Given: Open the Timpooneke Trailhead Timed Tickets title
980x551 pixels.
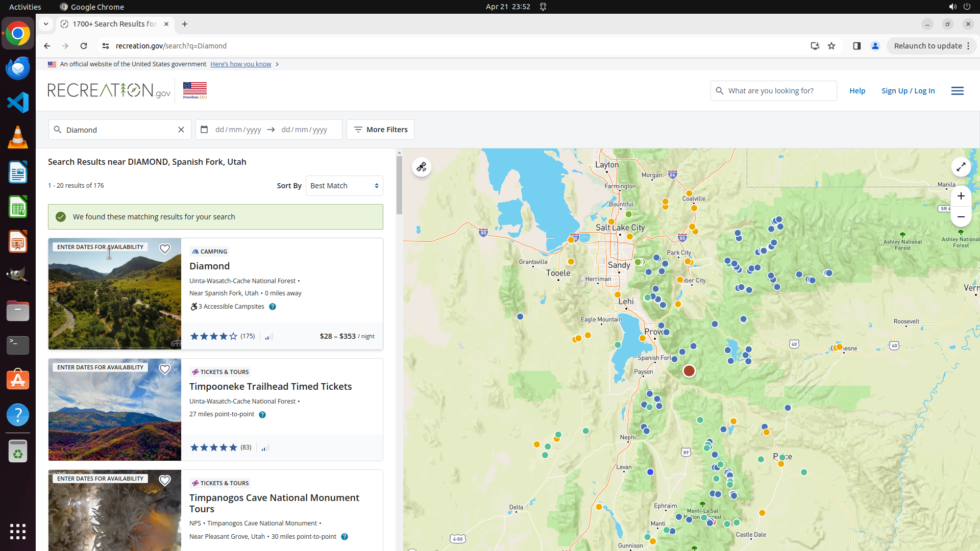Looking at the screenshot, I should [271, 387].
